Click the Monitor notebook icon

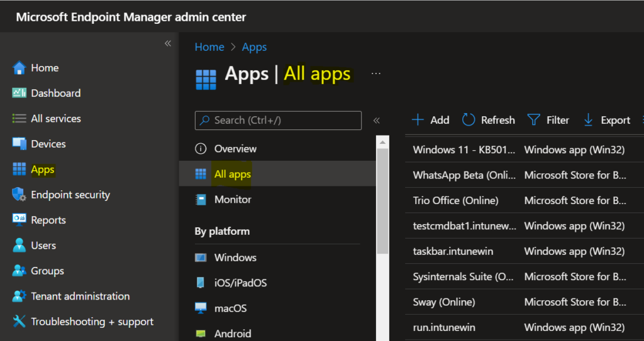[x=201, y=200]
